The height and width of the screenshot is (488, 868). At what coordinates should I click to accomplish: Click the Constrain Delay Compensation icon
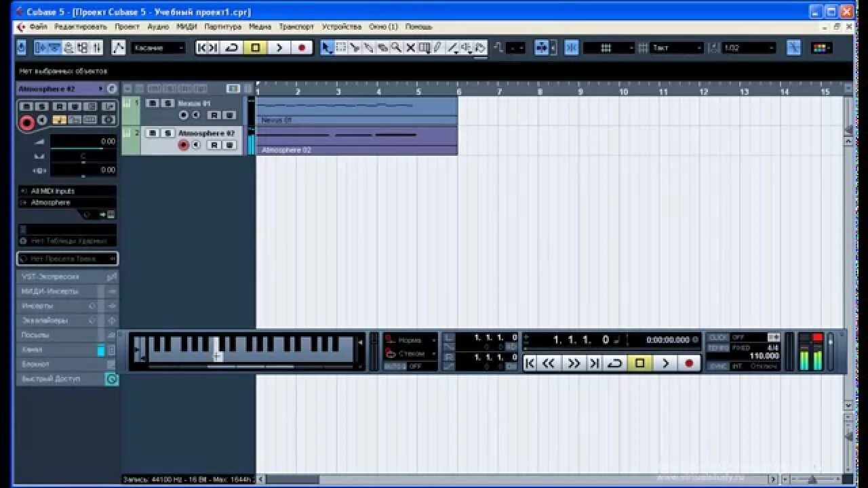click(21, 47)
